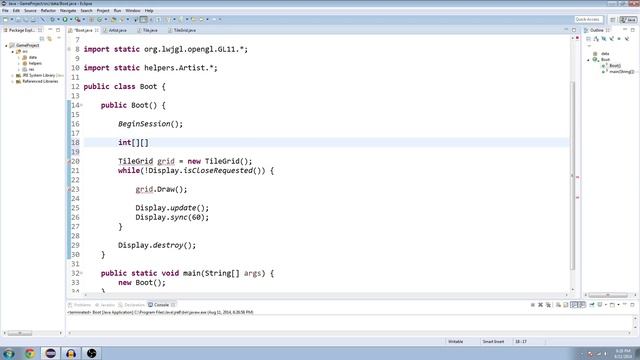Click the Outline horizontal scrollbar
640x360 pixels.
tap(608, 295)
